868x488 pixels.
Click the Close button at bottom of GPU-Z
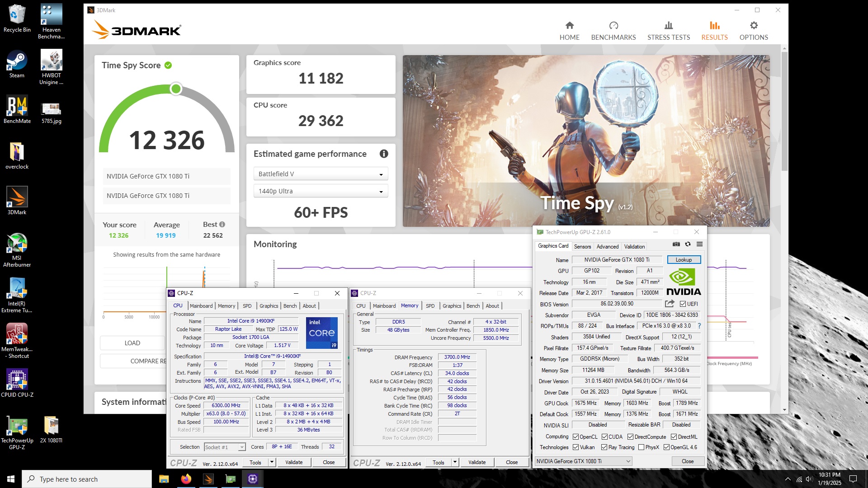(x=688, y=461)
